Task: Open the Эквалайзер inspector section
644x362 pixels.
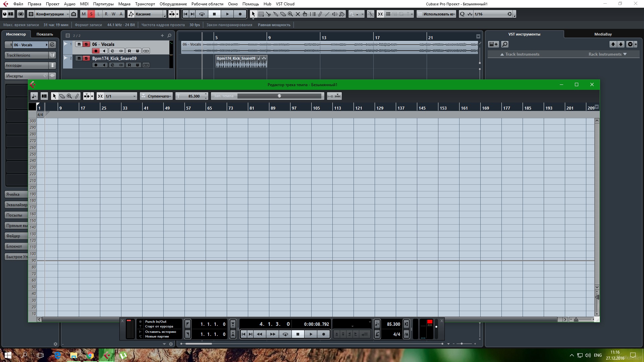Action: [x=16, y=205]
